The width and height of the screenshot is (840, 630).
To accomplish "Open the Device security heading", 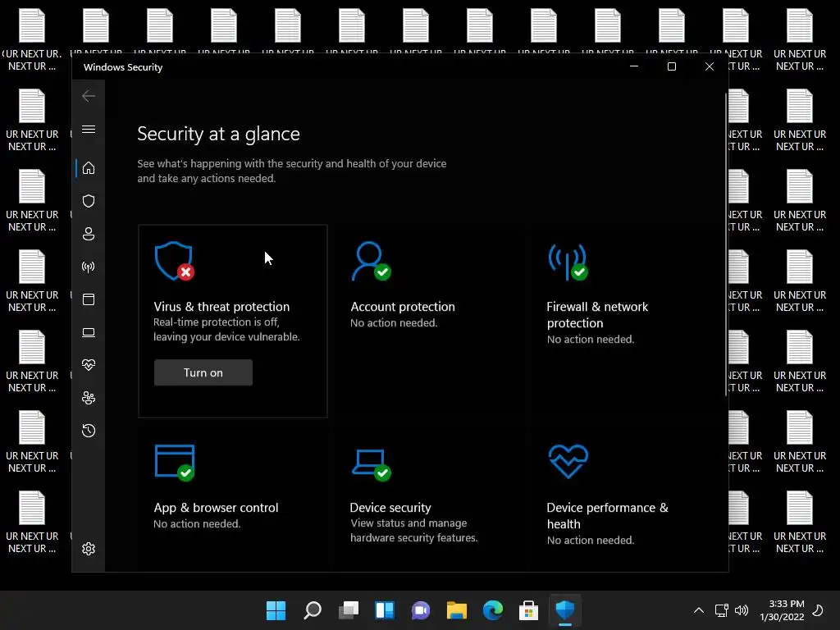I will click(x=390, y=508).
